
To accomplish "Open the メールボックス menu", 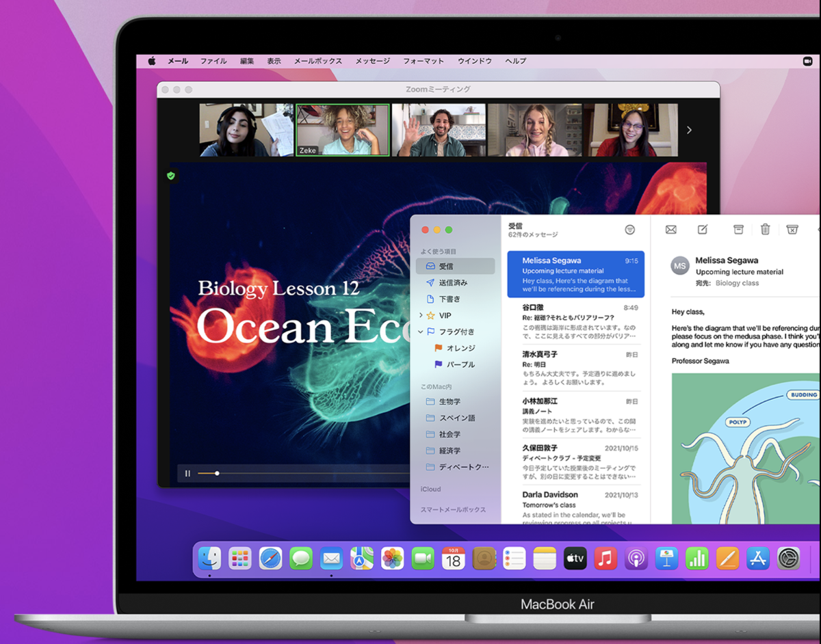I will pos(318,61).
